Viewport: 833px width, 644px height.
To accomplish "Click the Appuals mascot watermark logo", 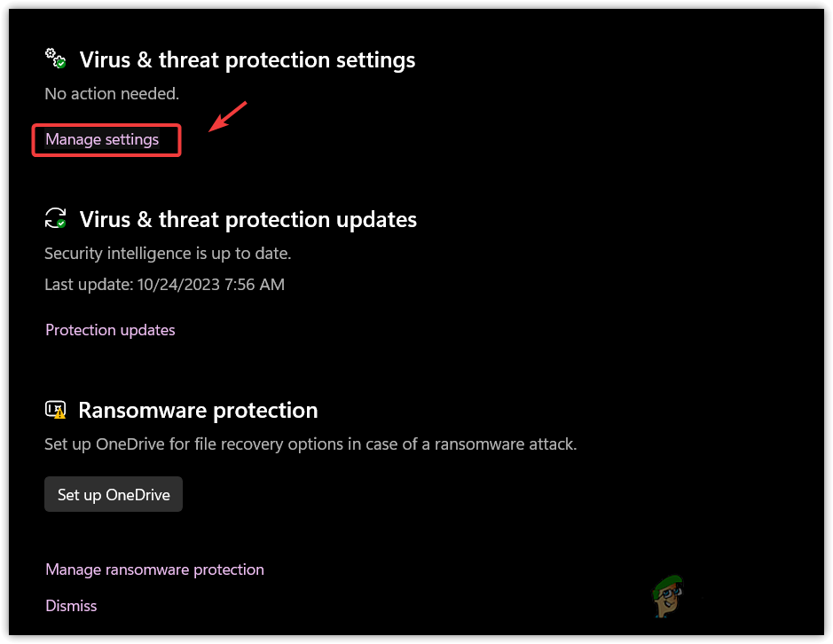I will (665, 592).
